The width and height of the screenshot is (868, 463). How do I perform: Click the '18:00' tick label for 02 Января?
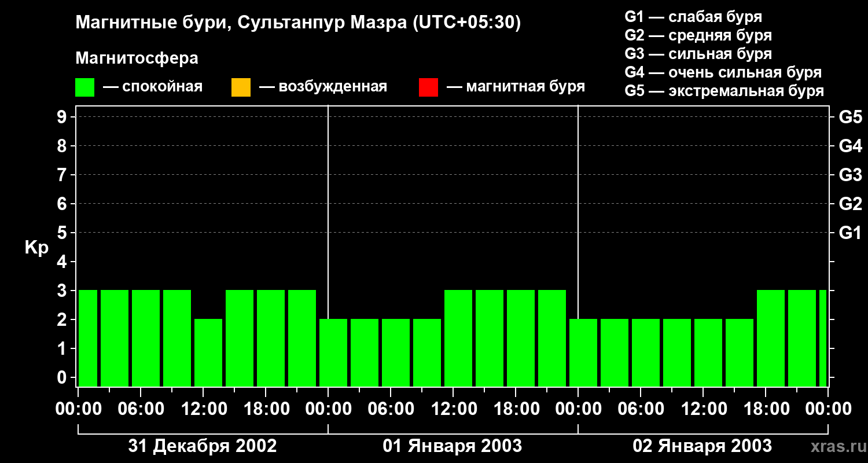point(766,409)
